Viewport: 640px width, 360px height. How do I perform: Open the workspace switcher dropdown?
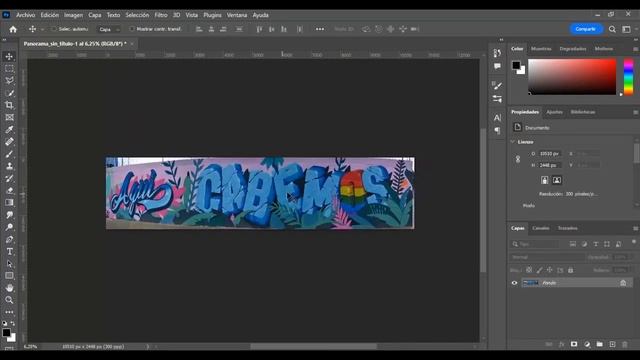628,29
